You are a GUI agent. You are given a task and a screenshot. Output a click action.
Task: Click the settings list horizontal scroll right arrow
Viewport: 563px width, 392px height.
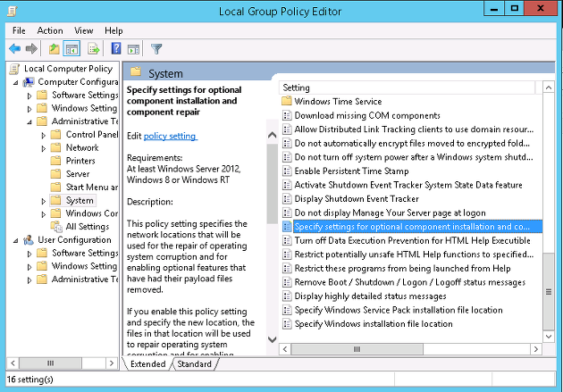point(536,349)
